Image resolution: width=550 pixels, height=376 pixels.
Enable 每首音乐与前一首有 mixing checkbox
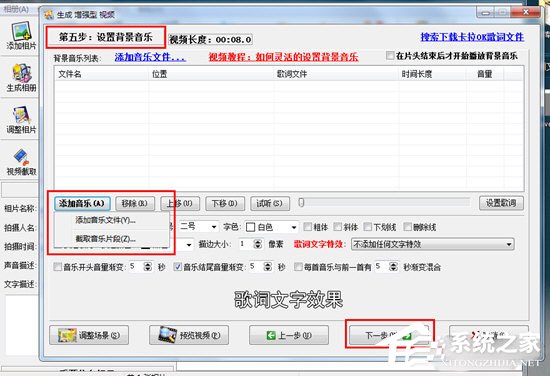(x=298, y=267)
